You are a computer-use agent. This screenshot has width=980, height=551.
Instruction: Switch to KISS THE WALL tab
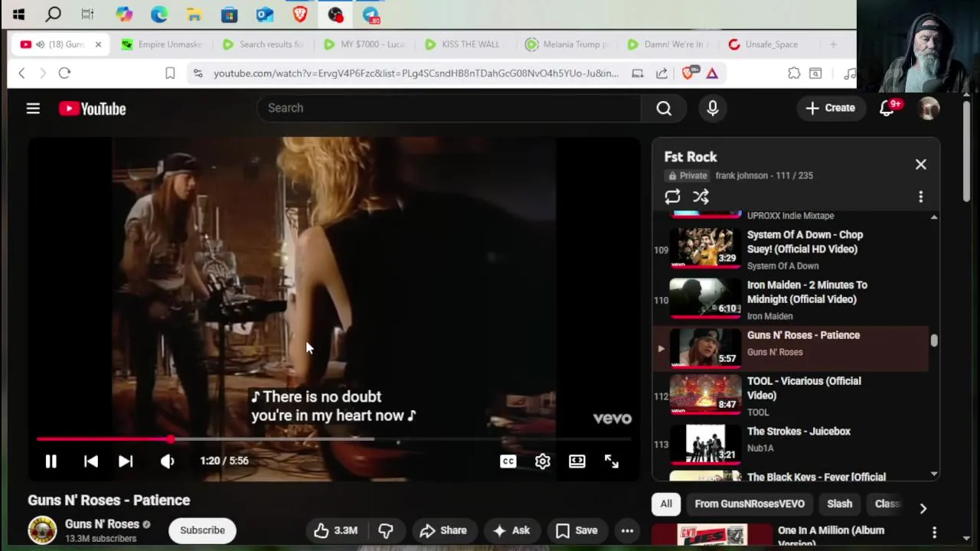pyautogui.click(x=465, y=44)
